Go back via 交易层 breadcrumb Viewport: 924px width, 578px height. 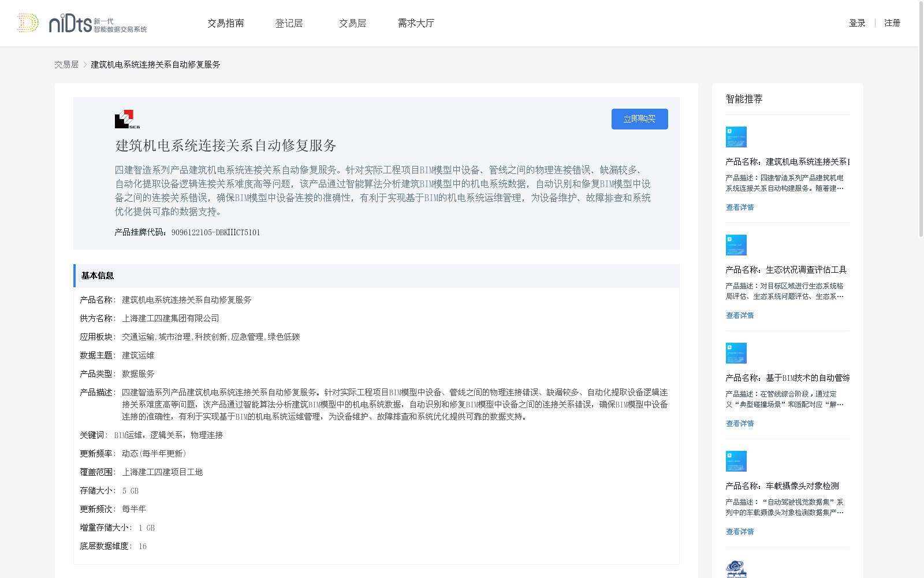(66, 65)
